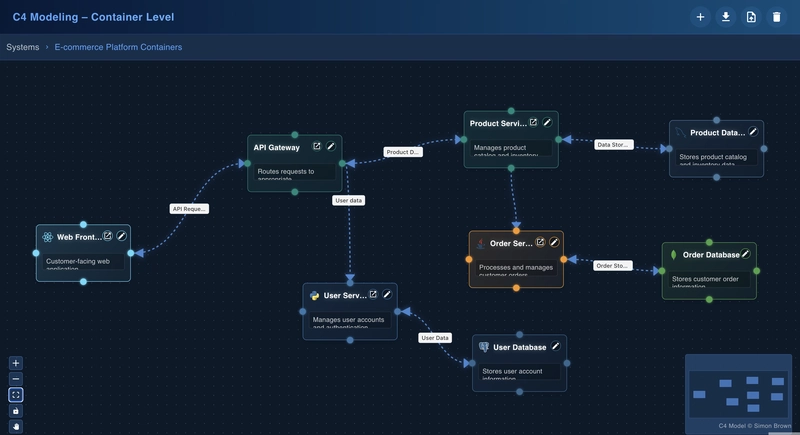Zoom in with the canvas plus control
This screenshot has width=800, height=435.
(x=16, y=363)
